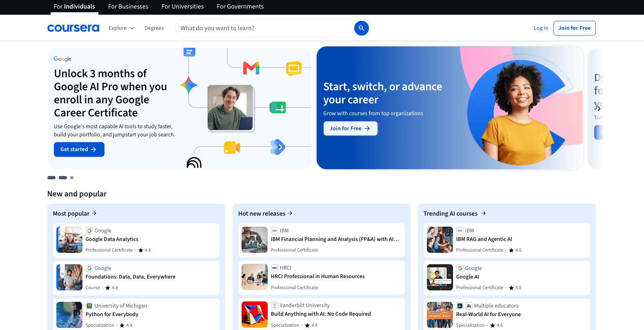
Task: Click Vanderbilt University logo icon
Action: point(275,305)
